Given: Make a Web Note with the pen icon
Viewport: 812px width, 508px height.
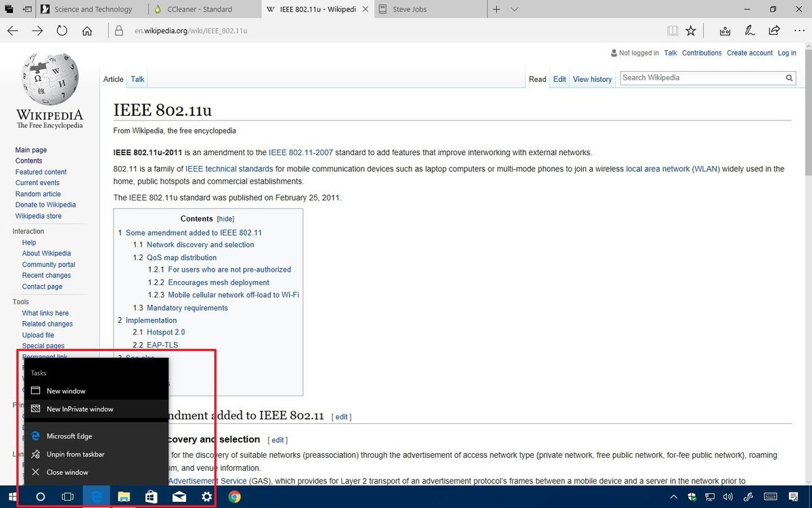Looking at the screenshot, I should point(748,30).
